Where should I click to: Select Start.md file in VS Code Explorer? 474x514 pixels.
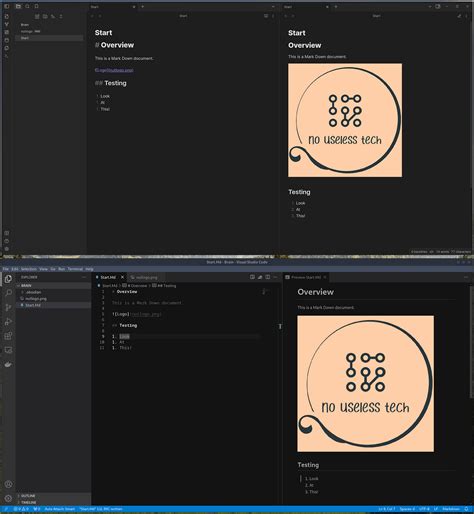click(53, 305)
